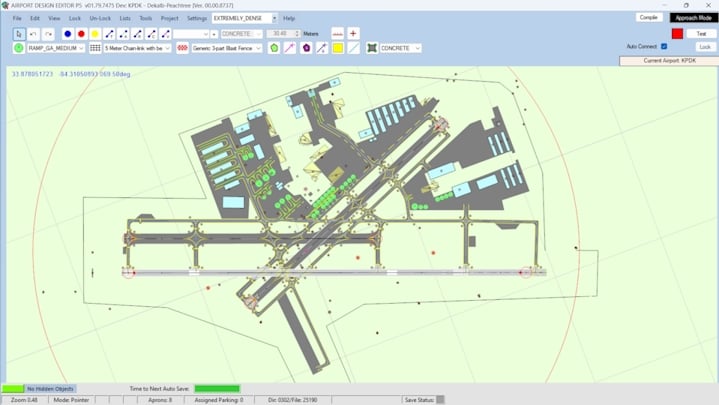This screenshot has height=405, width=719.
Task: Open the Lists menu
Action: pyautogui.click(x=125, y=18)
